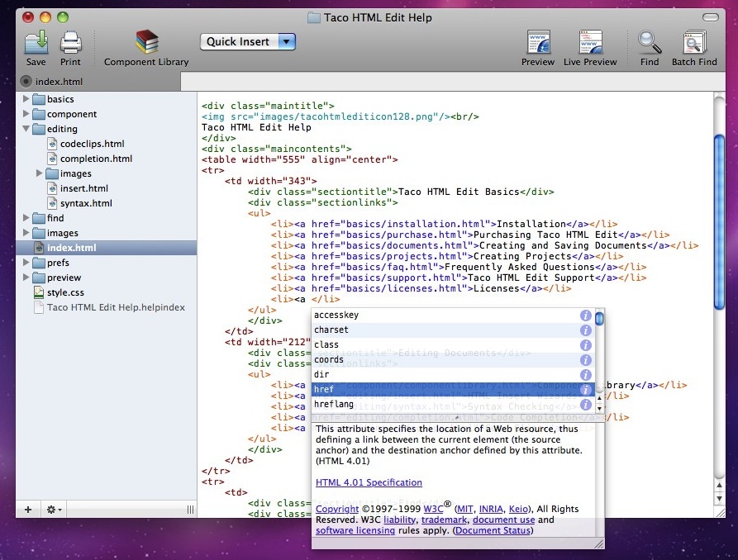Expand the images subfolder under editing

point(40,173)
